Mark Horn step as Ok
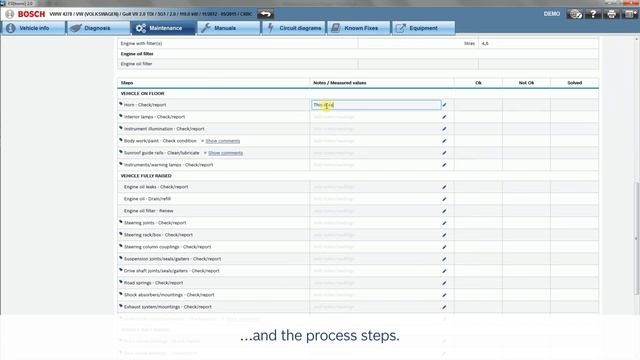640x360 pixels. point(478,105)
